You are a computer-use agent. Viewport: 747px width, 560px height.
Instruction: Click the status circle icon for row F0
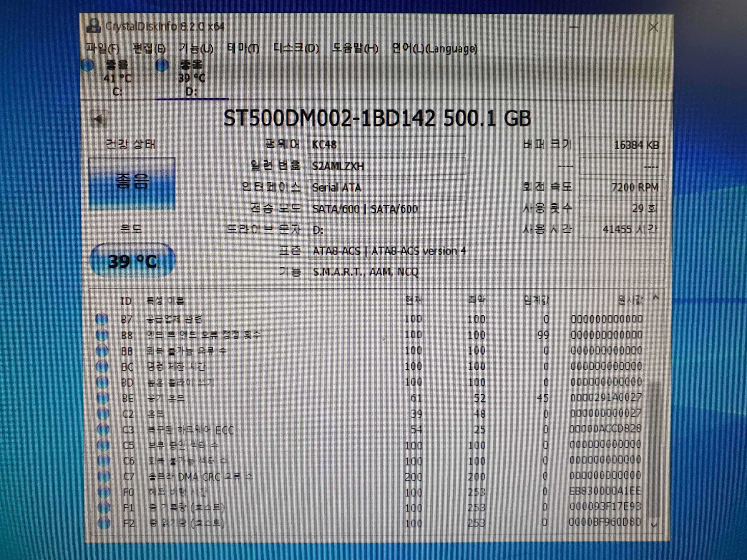coord(104,492)
